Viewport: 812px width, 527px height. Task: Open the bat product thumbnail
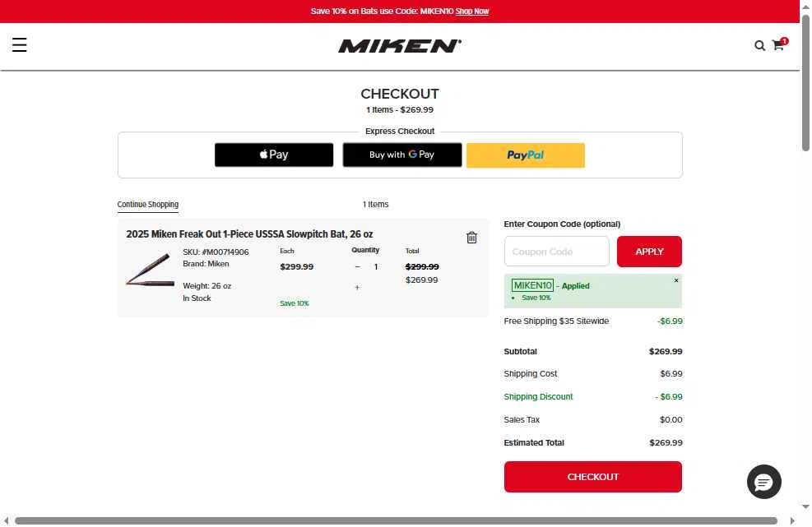(x=151, y=270)
